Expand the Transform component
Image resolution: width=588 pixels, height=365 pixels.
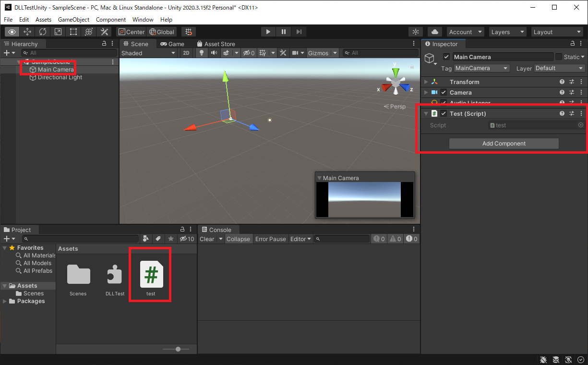pyautogui.click(x=426, y=82)
